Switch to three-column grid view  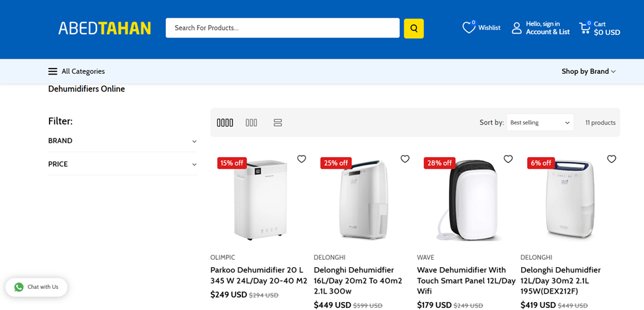pyautogui.click(x=252, y=123)
